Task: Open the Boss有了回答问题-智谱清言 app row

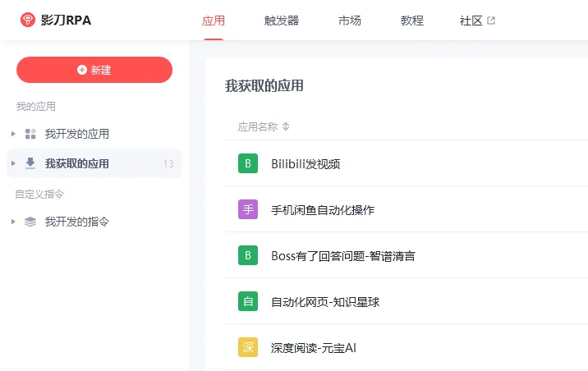Action: [x=407, y=255]
